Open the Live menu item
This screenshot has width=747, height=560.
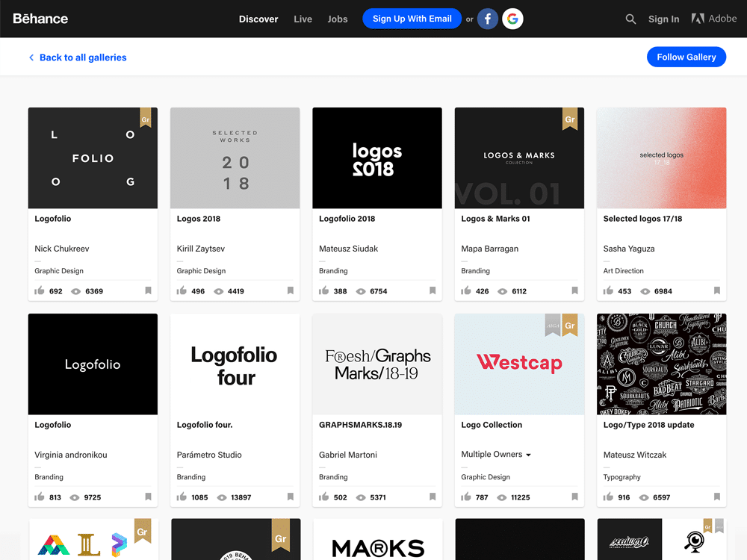coord(303,19)
